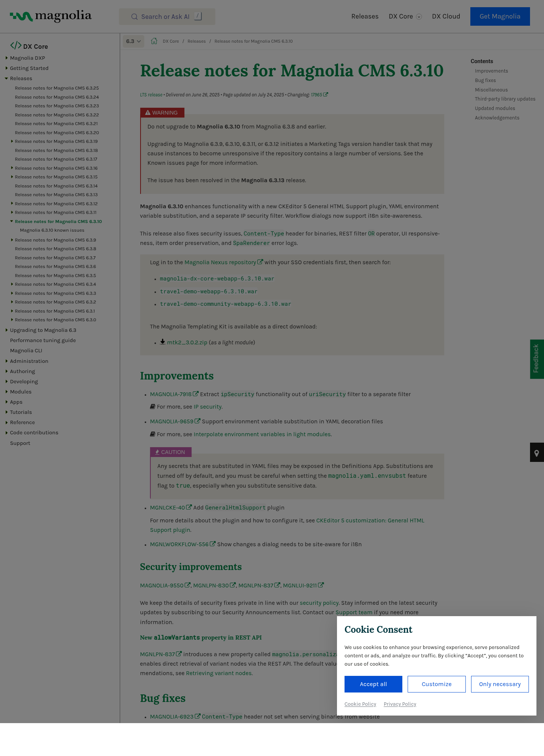
Task: Expand Magnolia DXP tree section
Action: tap(6, 58)
